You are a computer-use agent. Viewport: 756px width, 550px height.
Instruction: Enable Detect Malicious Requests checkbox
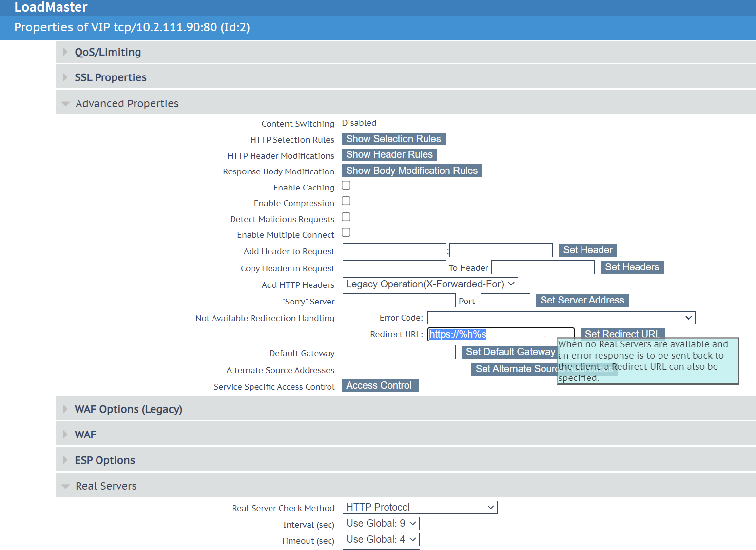coord(346,217)
